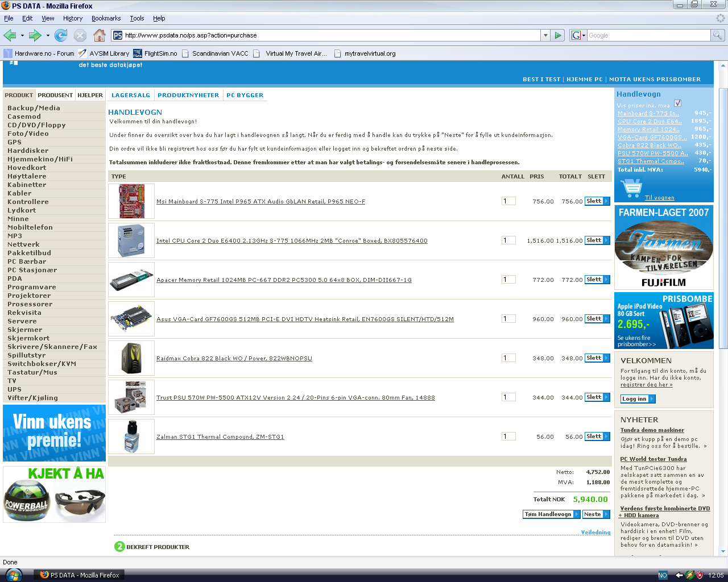
Task: Open the File menu
Action: click(9, 18)
